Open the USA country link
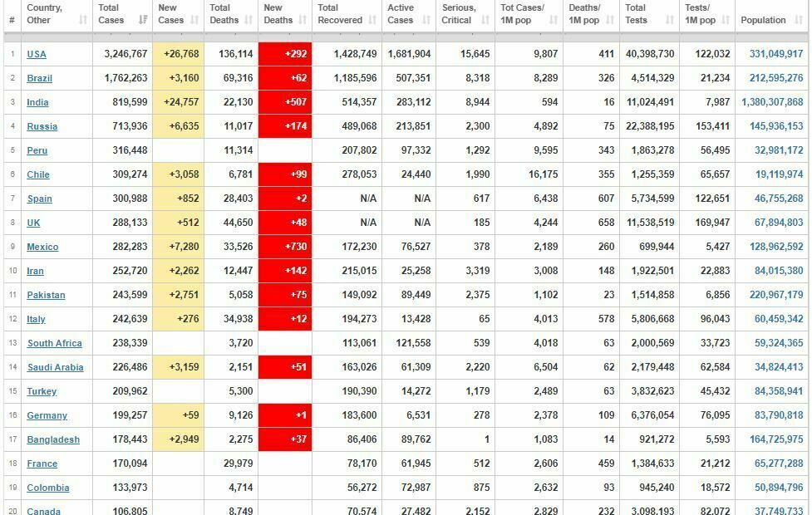 37,54
